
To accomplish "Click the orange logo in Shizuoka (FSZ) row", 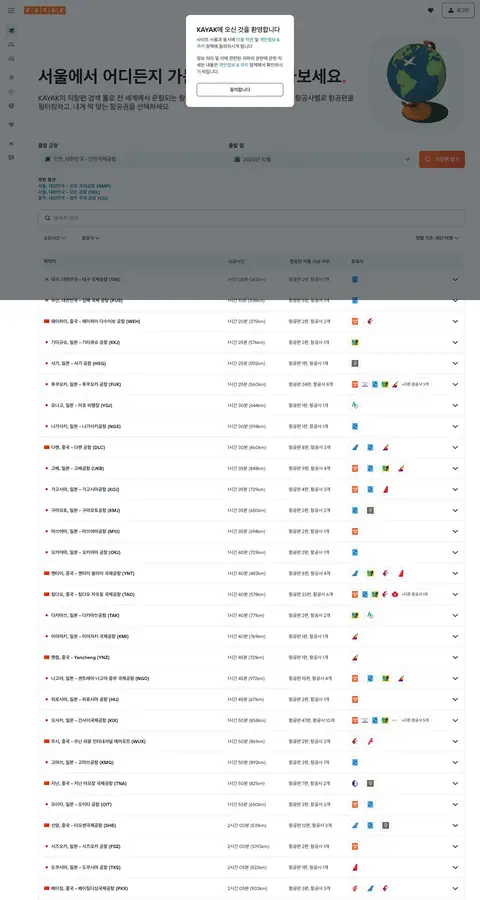I will (x=355, y=847).
